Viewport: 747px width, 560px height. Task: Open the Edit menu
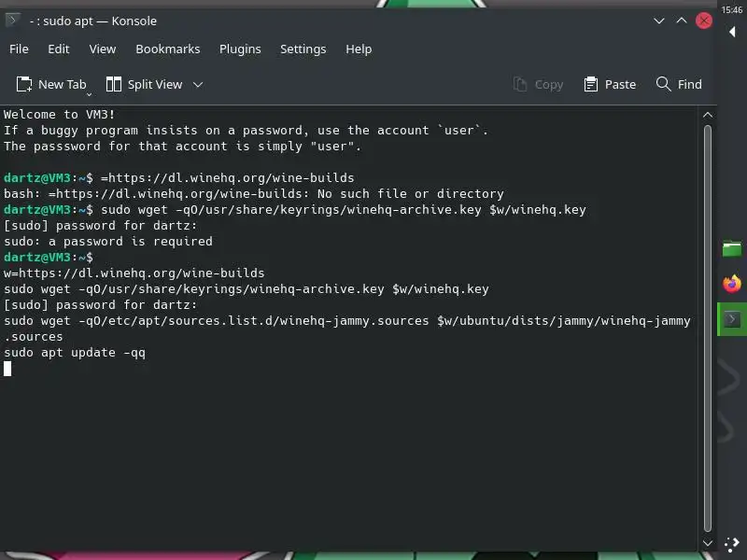(x=59, y=49)
